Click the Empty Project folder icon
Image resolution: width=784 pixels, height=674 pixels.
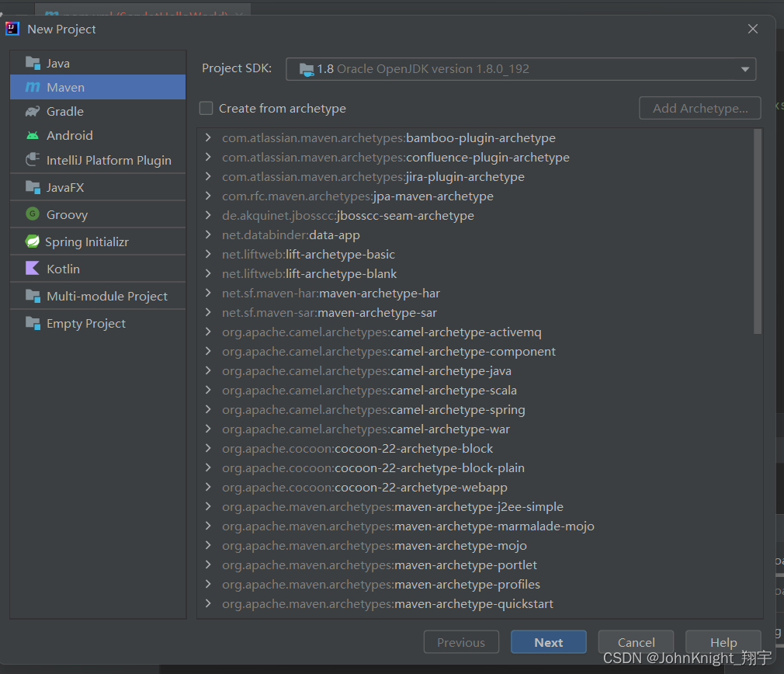click(x=33, y=324)
